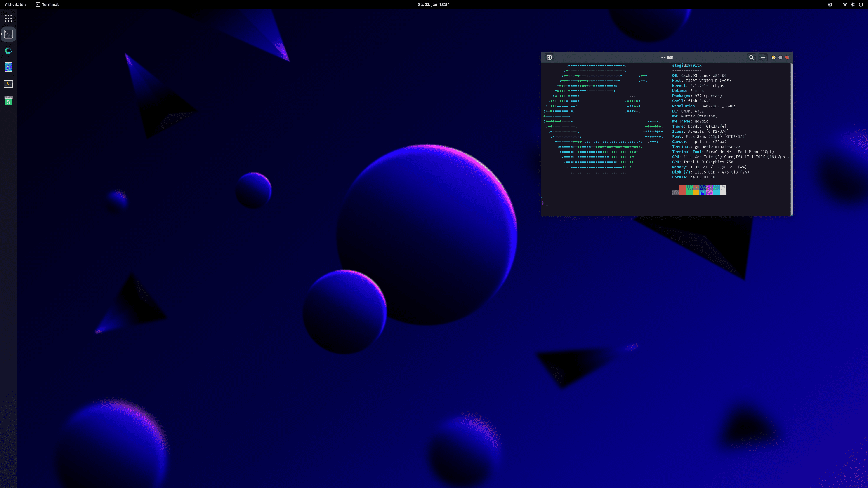Open the Trash in the dock
This screenshot has width=868, height=488.
(x=8, y=100)
